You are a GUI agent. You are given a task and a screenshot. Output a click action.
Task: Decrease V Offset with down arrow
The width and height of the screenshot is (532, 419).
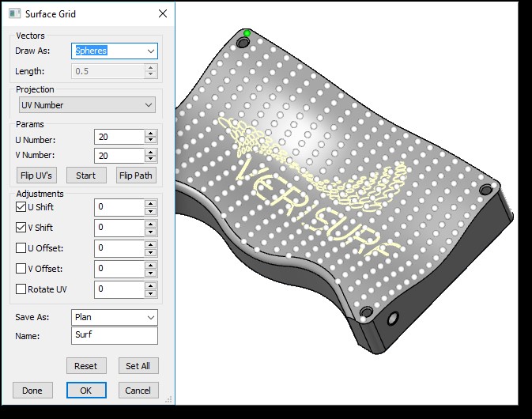point(151,273)
